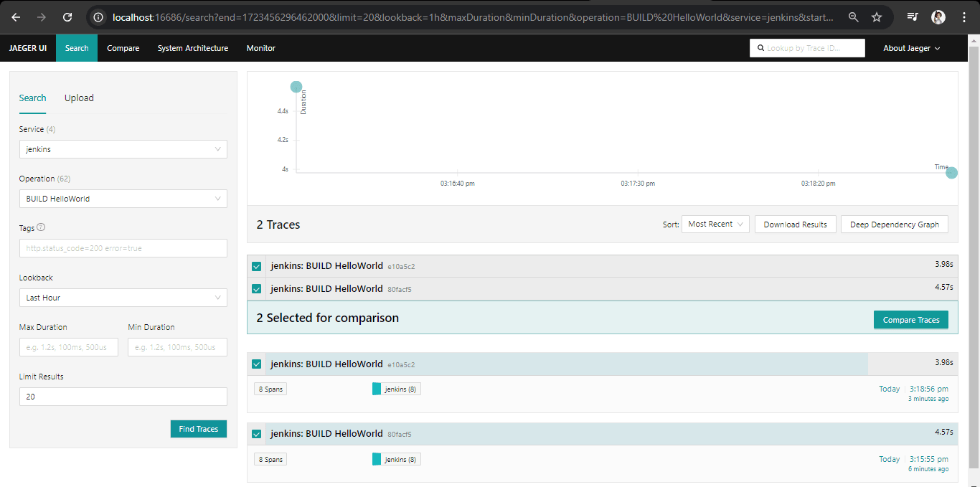The width and height of the screenshot is (980, 487).
Task: Open the browser media control icon
Action: [x=913, y=17]
